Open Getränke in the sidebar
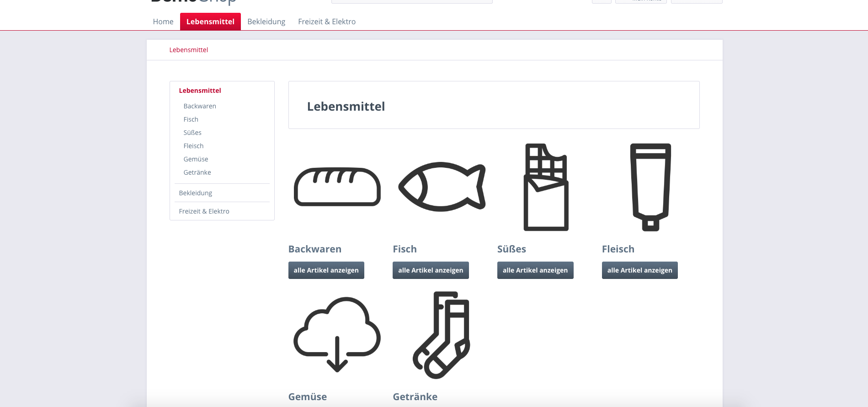 [197, 172]
